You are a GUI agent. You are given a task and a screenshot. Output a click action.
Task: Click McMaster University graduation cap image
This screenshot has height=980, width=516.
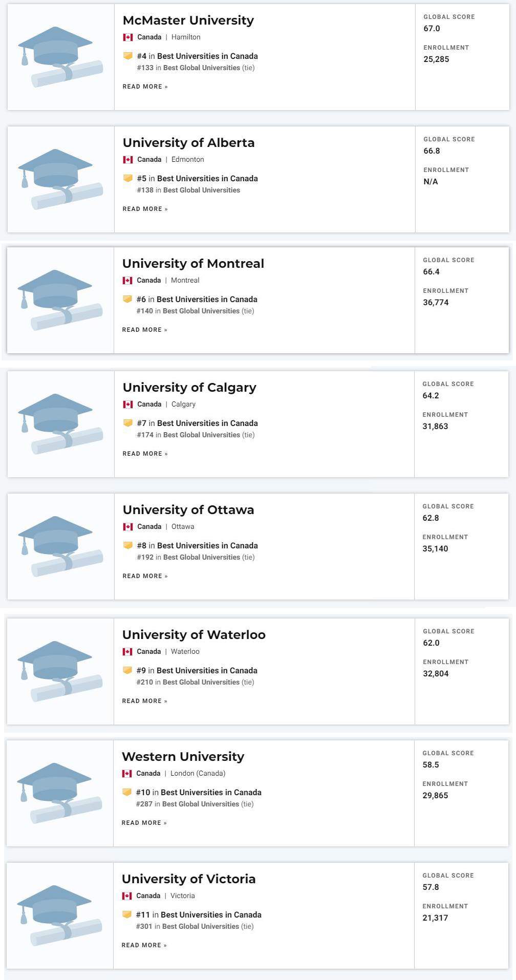(60, 57)
